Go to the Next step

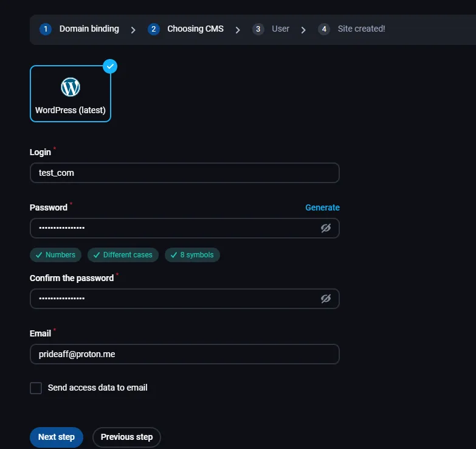[x=57, y=437]
